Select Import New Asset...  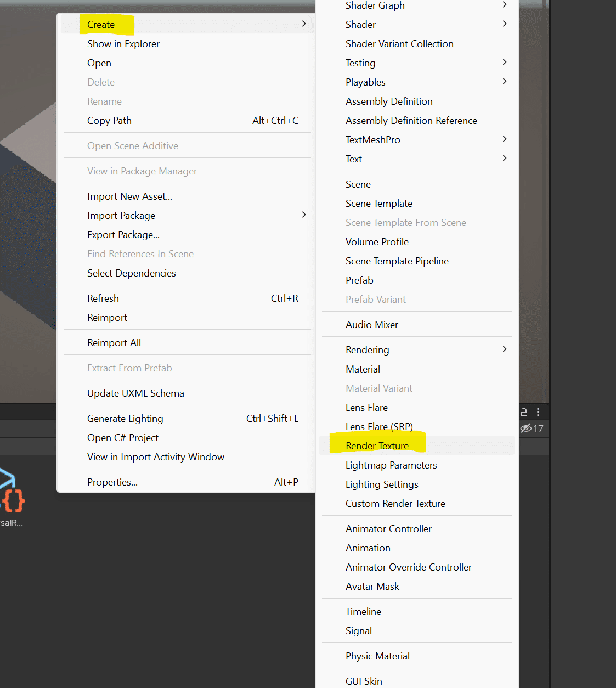187,196
